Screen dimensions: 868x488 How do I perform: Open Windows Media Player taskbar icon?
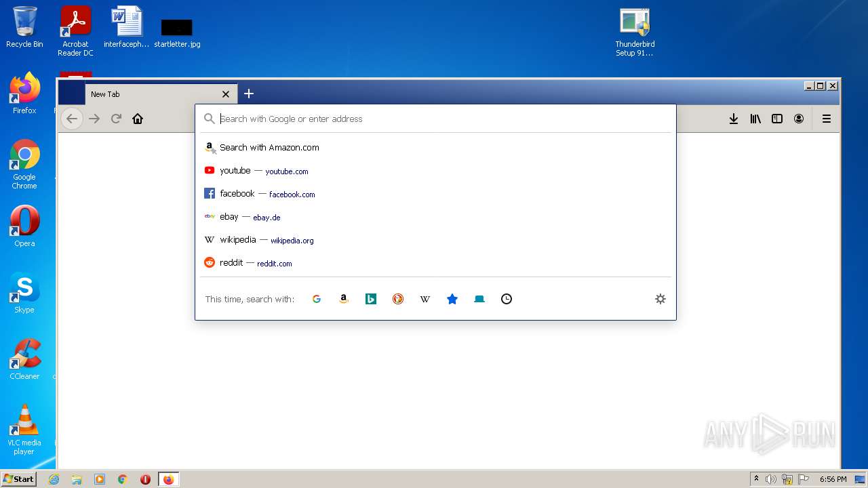tap(100, 479)
